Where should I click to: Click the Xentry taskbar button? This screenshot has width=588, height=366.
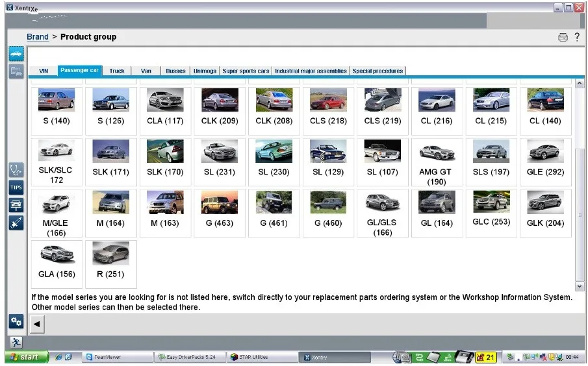click(335, 357)
